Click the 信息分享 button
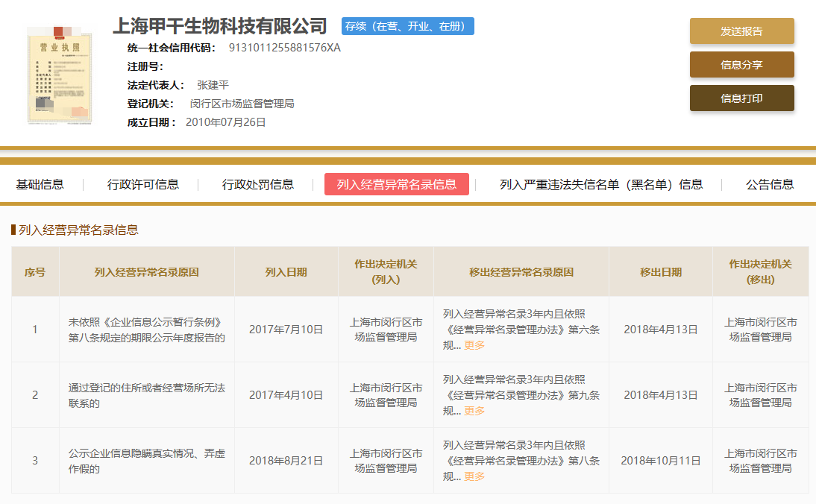This screenshot has height=504, width=816. point(741,65)
